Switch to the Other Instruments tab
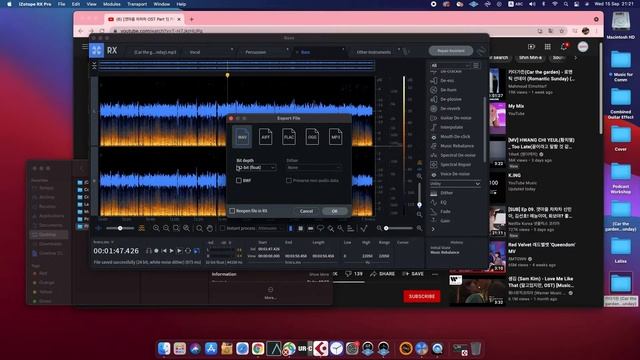The image size is (640, 360). click(374, 52)
